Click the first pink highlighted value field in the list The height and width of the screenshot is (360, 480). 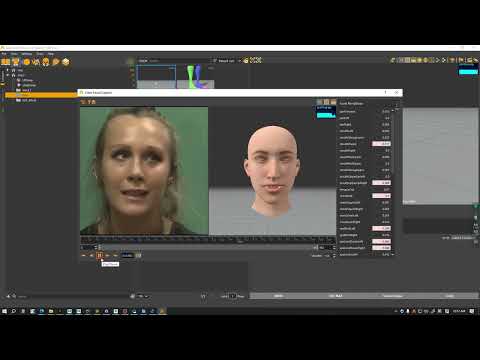tap(381, 144)
